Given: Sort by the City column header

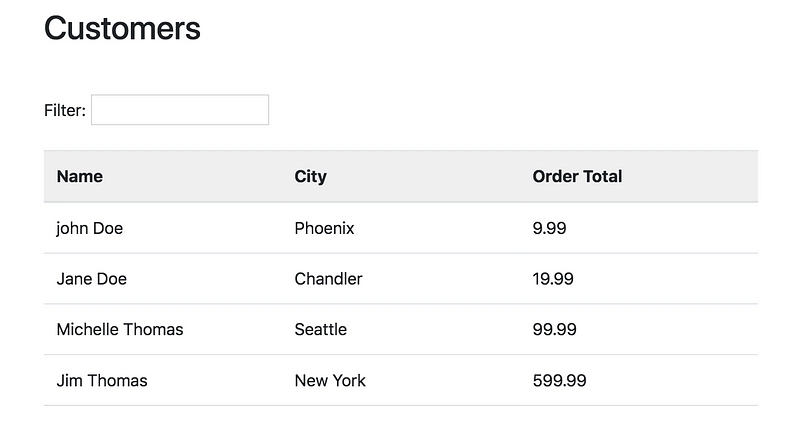Looking at the screenshot, I should (x=310, y=176).
